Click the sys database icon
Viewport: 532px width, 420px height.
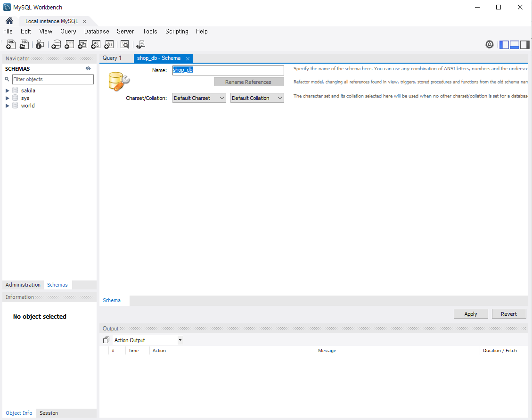click(15, 98)
